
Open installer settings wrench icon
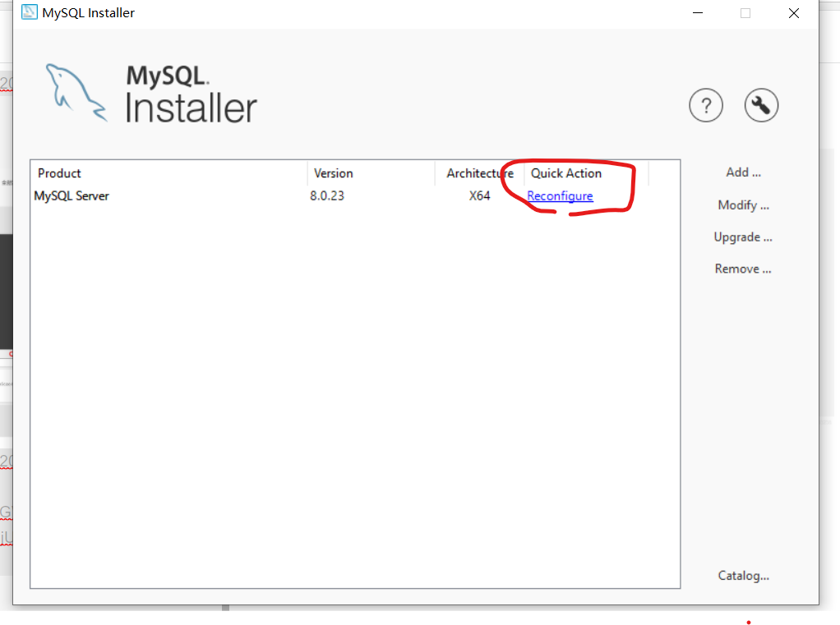(x=761, y=105)
